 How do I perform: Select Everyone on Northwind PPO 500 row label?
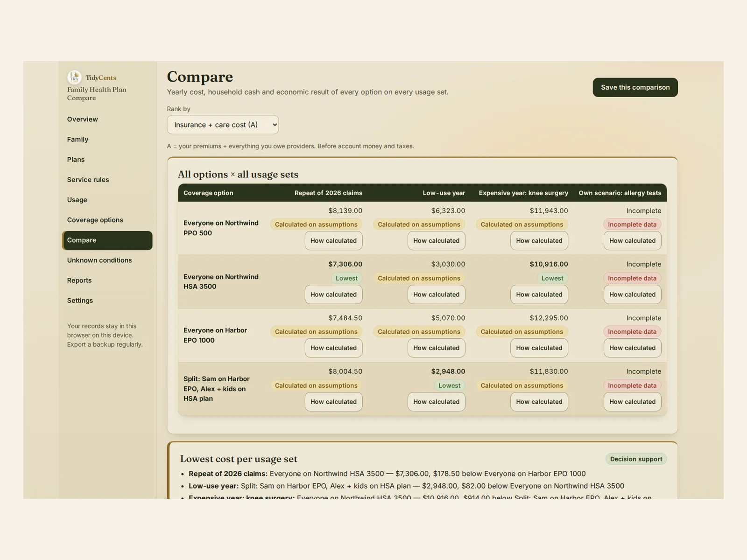pos(221,228)
